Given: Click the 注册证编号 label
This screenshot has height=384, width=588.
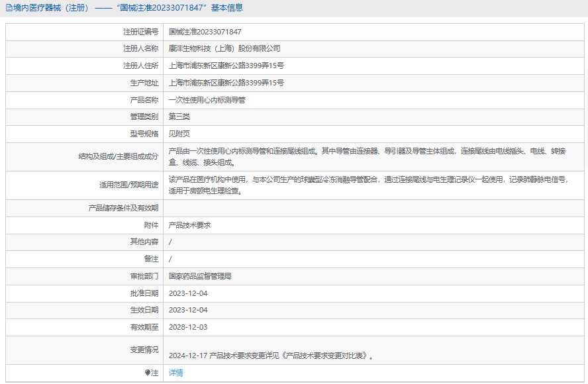Looking at the screenshot, I should pyautogui.click(x=141, y=32).
